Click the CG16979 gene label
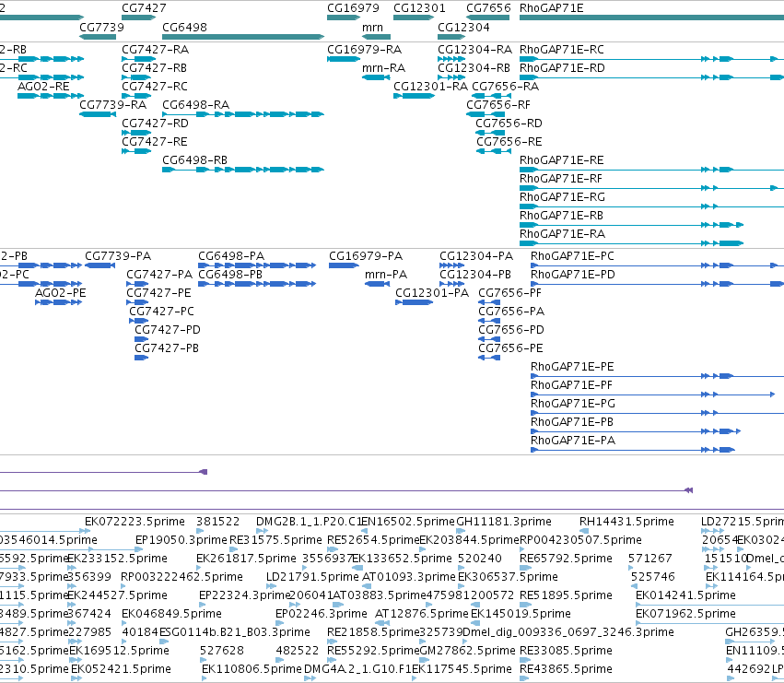This screenshot has width=784, height=683. (353, 8)
